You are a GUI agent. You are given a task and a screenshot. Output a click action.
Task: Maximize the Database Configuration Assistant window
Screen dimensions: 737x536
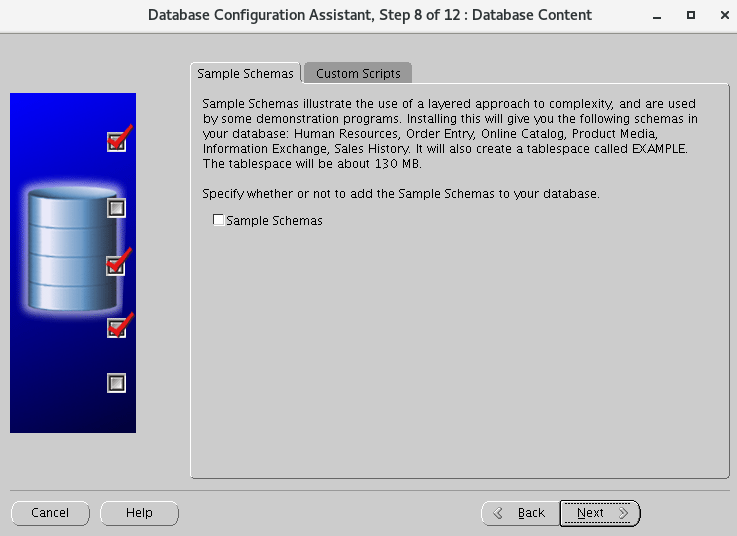pos(690,16)
